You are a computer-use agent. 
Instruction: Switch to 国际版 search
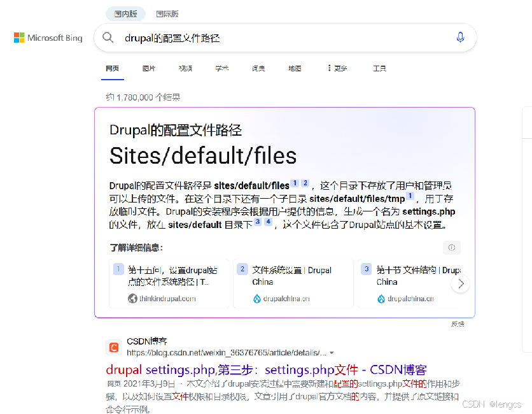pos(167,14)
